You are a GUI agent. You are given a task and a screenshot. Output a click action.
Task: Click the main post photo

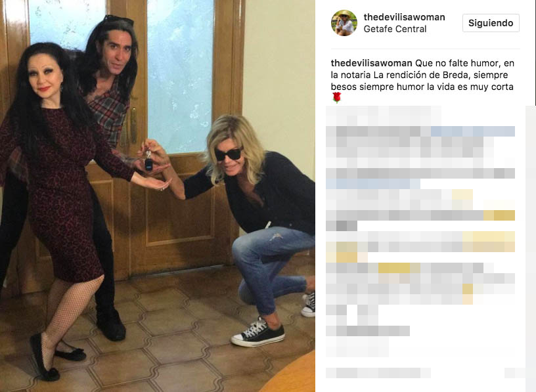click(x=157, y=196)
